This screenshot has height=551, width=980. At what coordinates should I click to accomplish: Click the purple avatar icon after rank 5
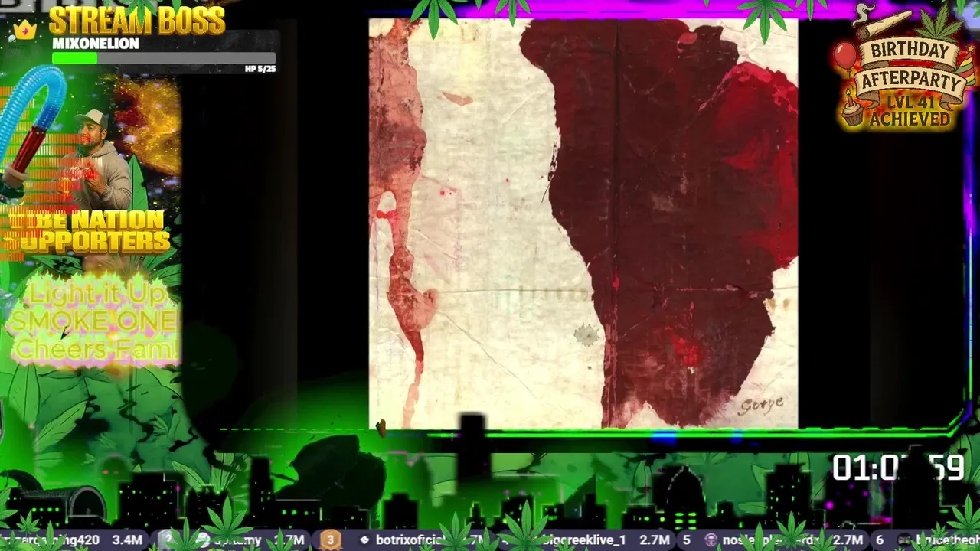click(710, 540)
